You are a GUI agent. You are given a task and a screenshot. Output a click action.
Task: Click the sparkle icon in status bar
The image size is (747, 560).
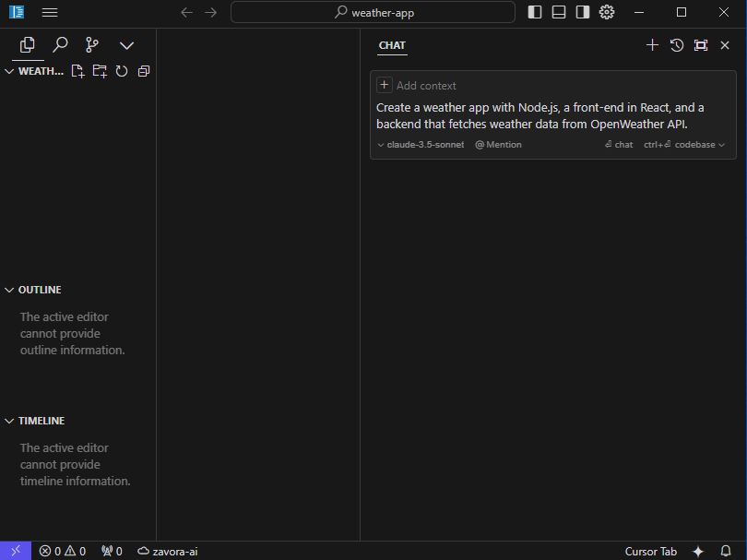pyautogui.click(x=698, y=552)
